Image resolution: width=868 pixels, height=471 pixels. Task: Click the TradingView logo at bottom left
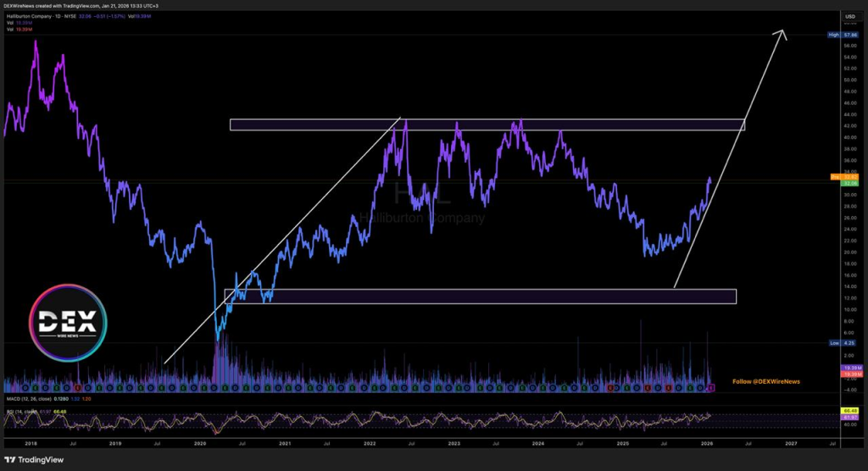[34, 460]
